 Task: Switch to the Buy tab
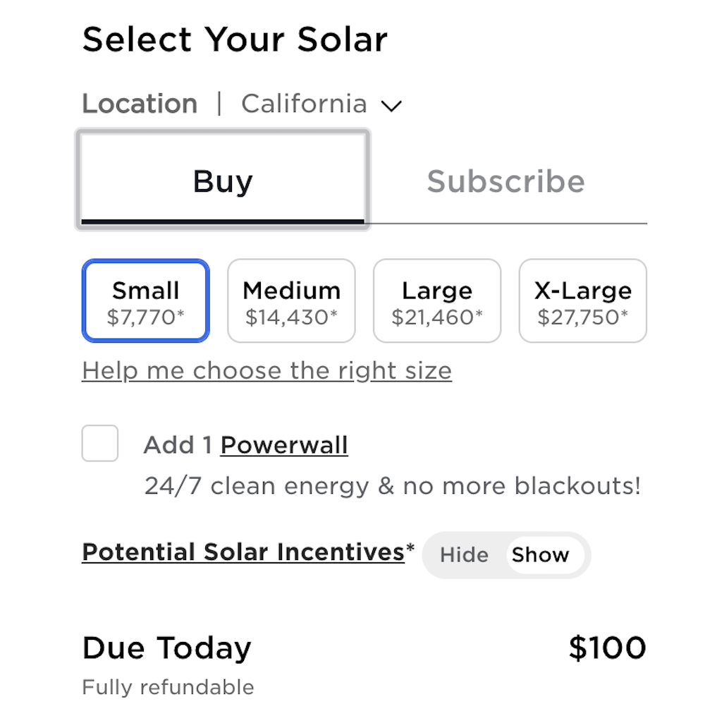(223, 180)
